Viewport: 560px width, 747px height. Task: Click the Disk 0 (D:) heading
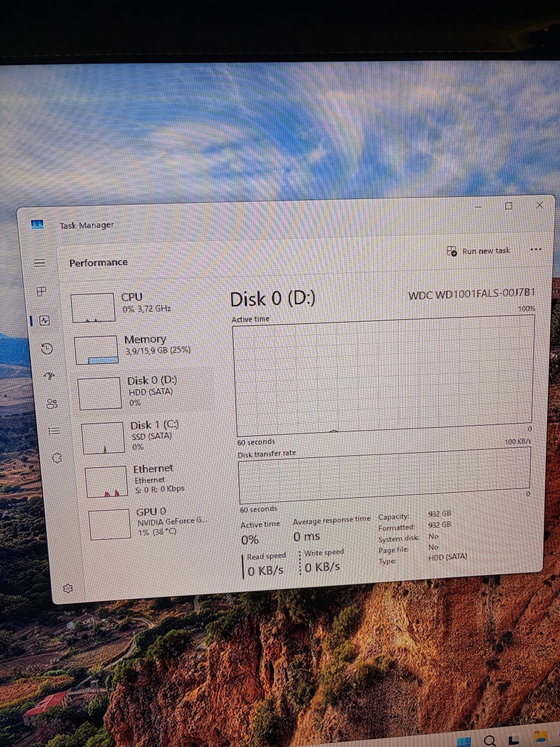272,299
